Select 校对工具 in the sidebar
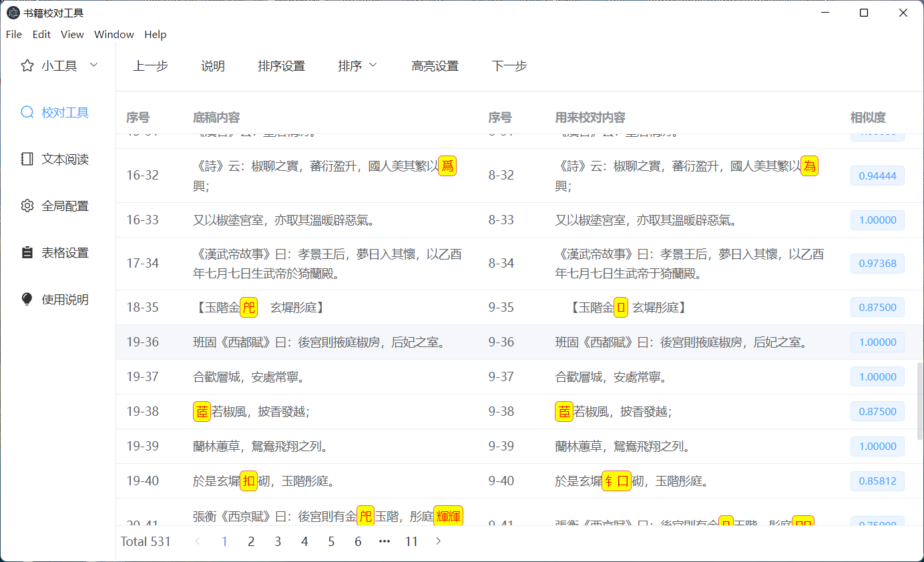 [x=57, y=112]
